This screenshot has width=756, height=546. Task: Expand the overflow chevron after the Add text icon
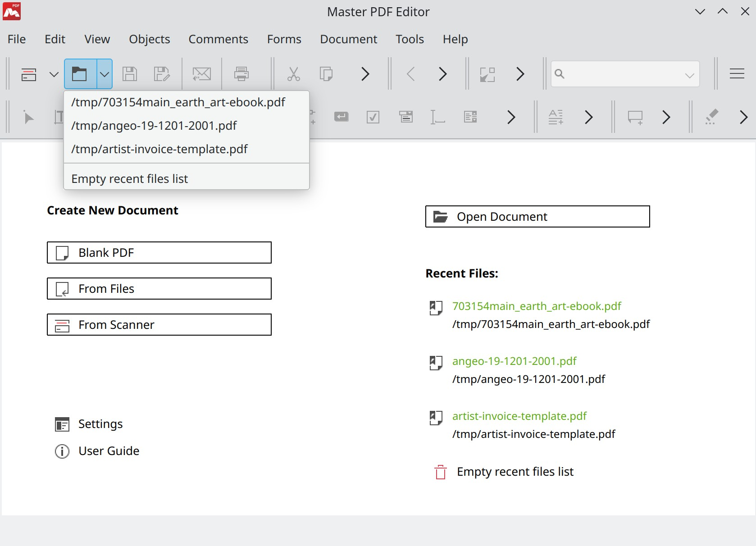(x=588, y=117)
